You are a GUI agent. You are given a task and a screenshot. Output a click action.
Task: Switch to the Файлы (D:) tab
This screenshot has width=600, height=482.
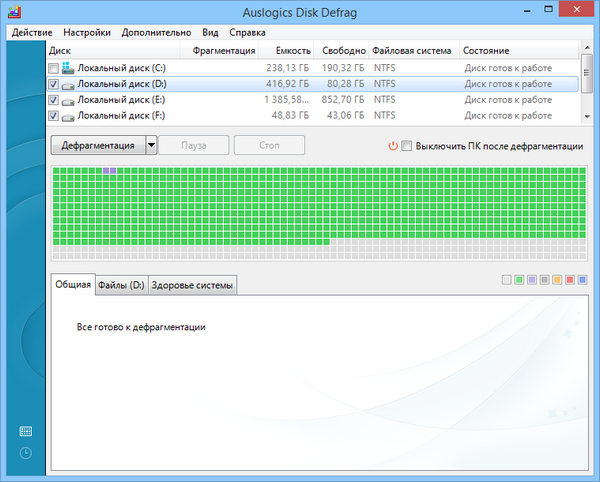tap(121, 285)
